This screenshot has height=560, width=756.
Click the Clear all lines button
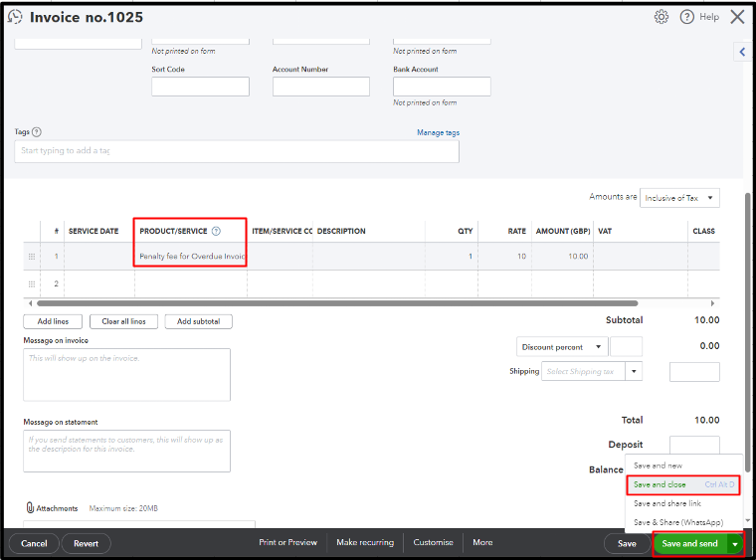(x=123, y=321)
